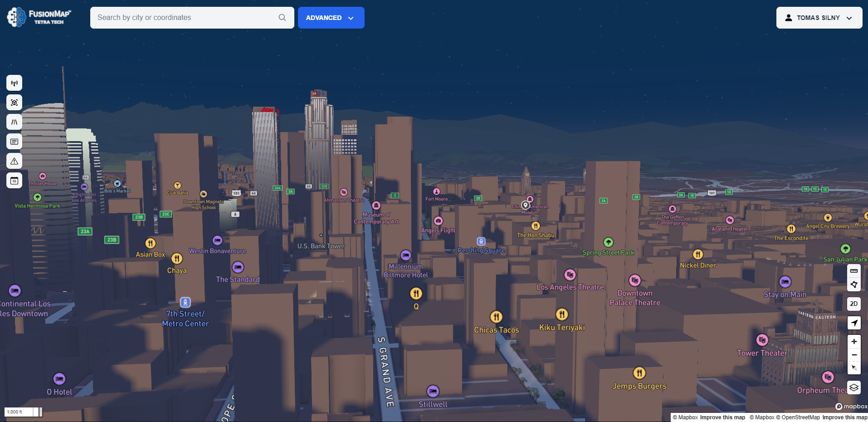Select the Nickel Diner marker
Viewport: 868px width, 422px height.
coord(698,255)
